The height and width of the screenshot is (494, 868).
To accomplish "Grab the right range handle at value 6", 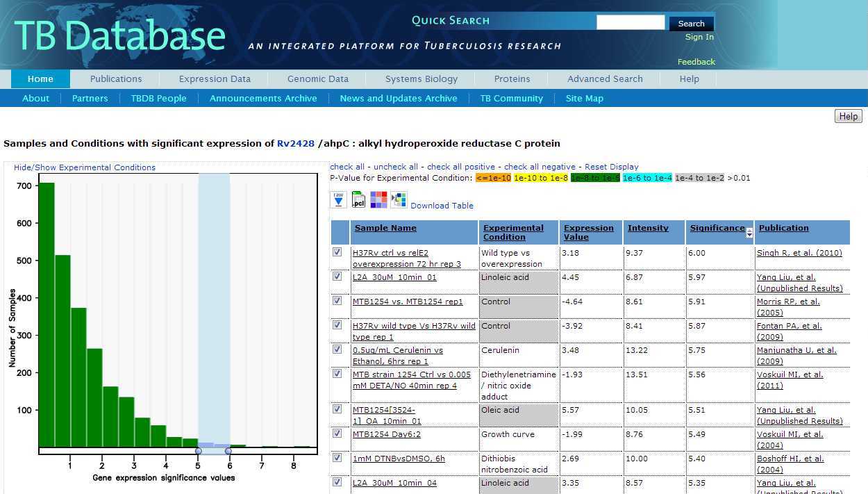I will pyautogui.click(x=228, y=451).
